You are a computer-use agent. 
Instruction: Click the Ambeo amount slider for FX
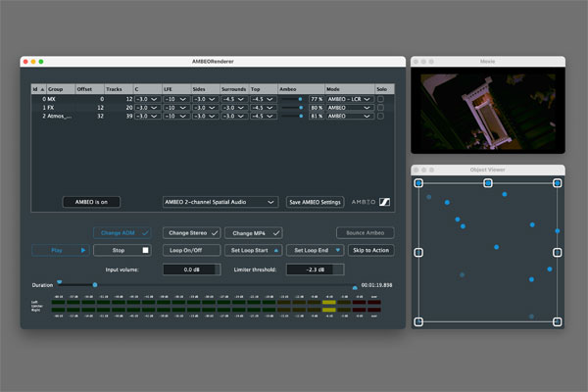292,108
